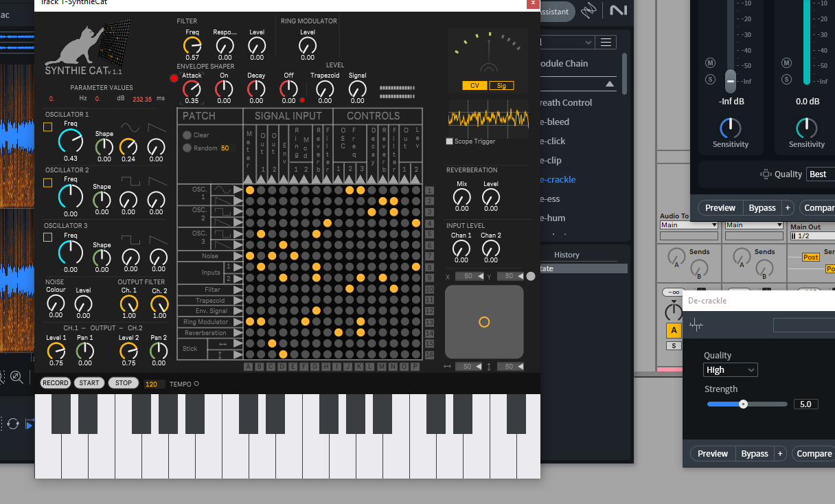Switch the meter to Sig mode
The width and height of the screenshot is (835, 504).
(501, 86)
